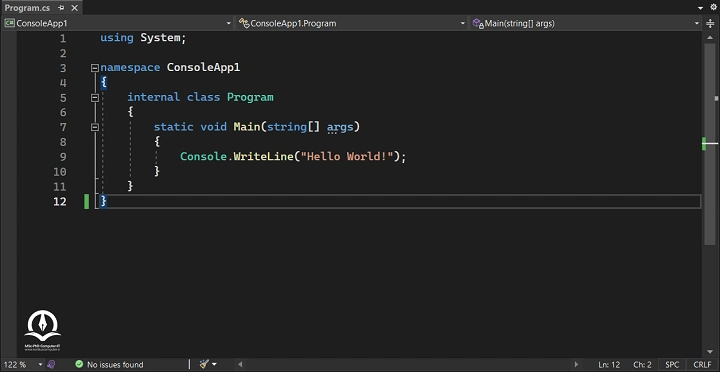Click the void keyword on line 7
720x372 pixels.
214,127
